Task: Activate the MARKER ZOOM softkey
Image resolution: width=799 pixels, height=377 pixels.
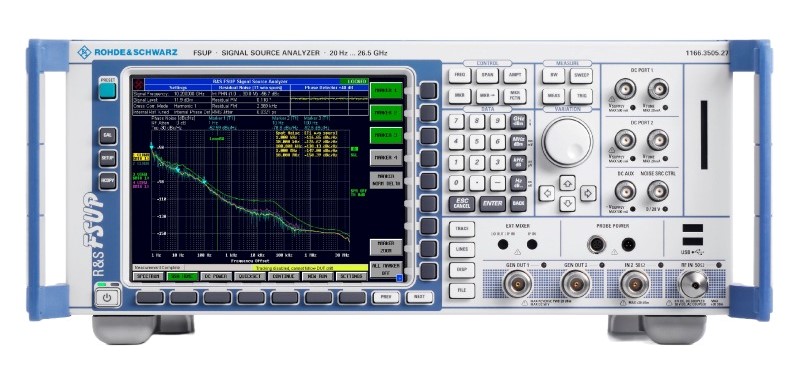Action: (x=386, y=247)
